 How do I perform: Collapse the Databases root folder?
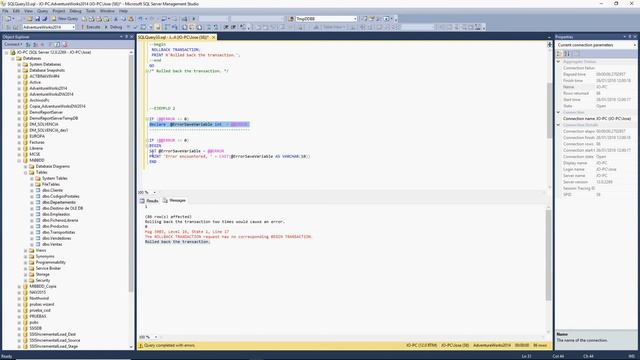coord(13,58)
